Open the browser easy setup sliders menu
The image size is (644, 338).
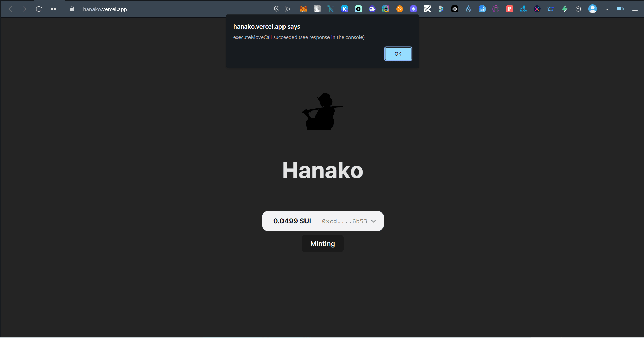pyautogui.click(x=635, y=9)
